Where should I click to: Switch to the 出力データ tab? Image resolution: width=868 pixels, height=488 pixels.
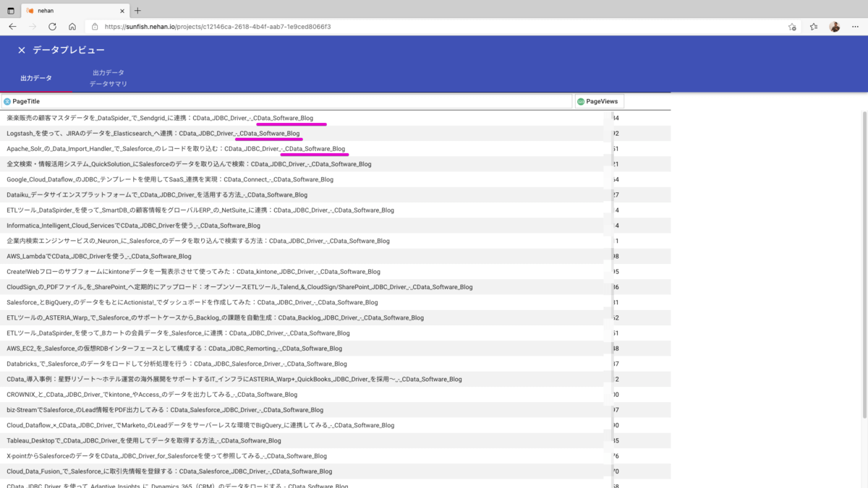click(x=36, y=78)
